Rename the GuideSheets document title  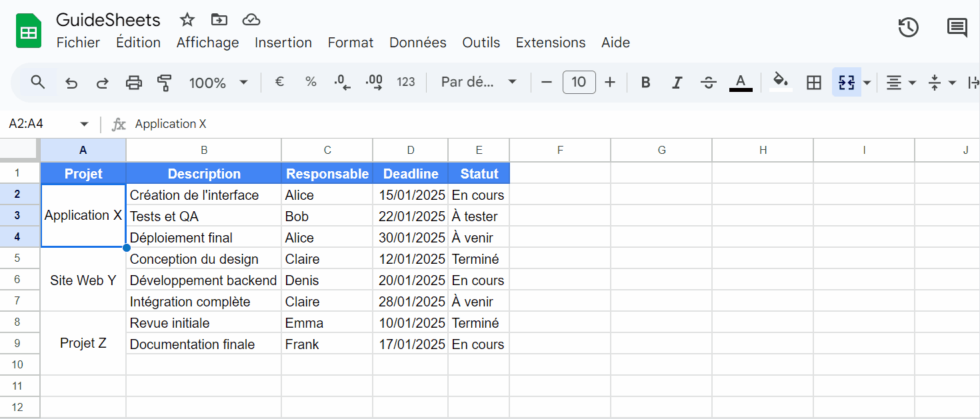point(108,19)
